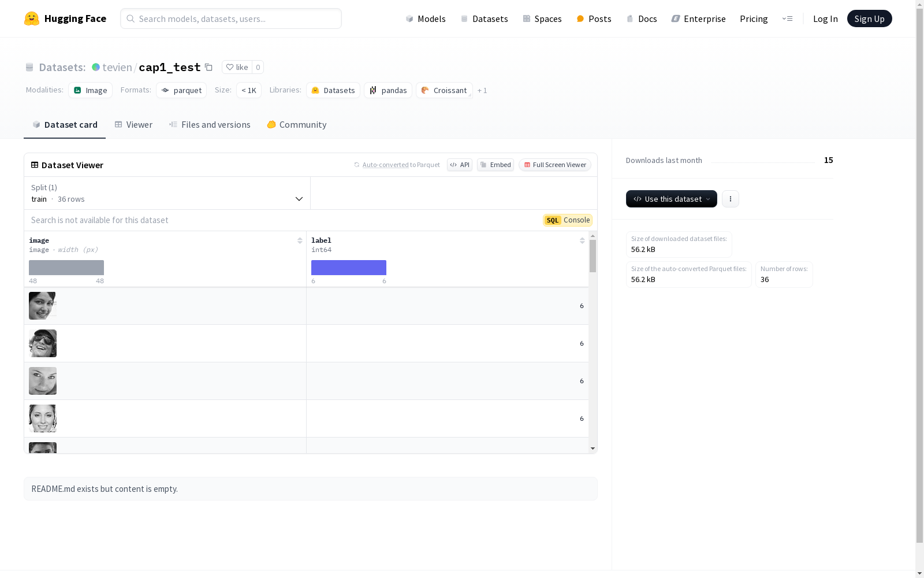Screen dimensions: 924x578
Task: Select the pandas library tag
Action: coord(388,90)
